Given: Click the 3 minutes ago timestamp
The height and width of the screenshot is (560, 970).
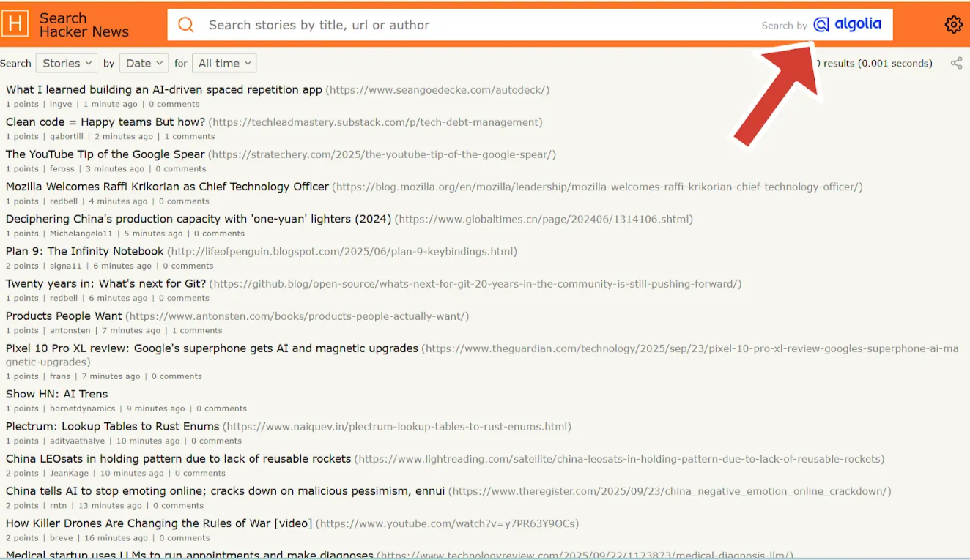Looking at the screenshot, I should coord(116,168).
